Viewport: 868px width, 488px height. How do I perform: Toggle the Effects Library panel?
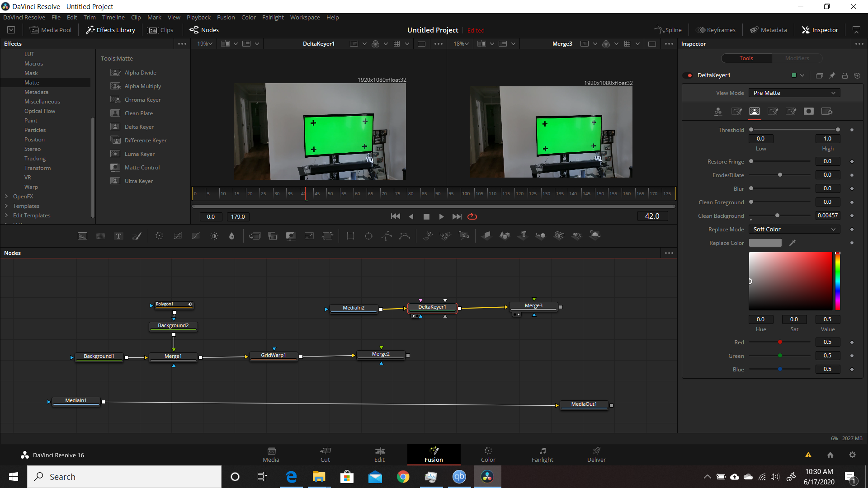pos(111,30)
